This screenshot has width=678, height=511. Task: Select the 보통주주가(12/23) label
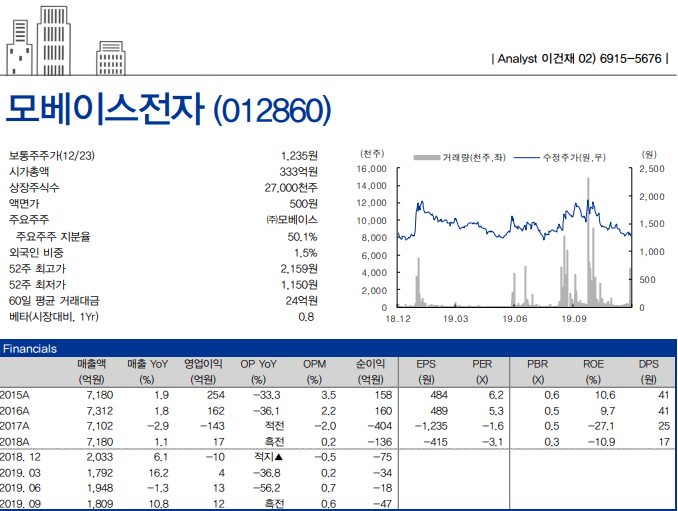51,156
